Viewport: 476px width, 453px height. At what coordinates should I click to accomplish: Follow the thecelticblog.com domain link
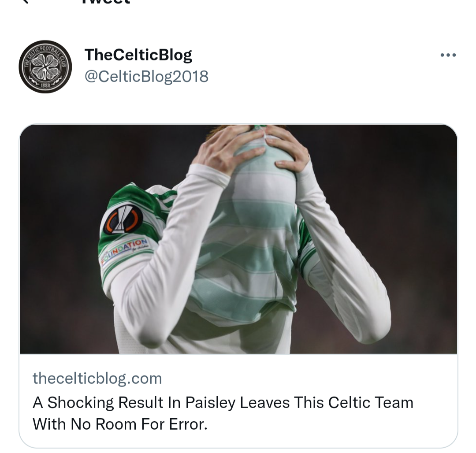(97, 379)
